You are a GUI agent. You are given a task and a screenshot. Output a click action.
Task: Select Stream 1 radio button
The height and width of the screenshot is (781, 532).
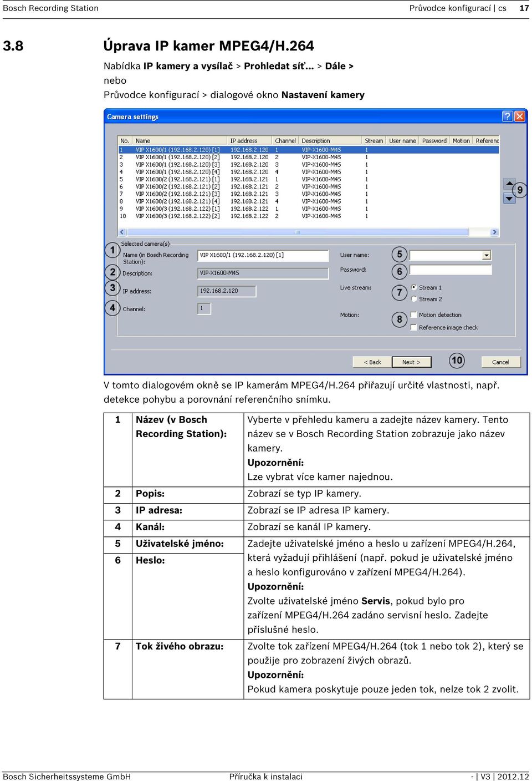414,287
